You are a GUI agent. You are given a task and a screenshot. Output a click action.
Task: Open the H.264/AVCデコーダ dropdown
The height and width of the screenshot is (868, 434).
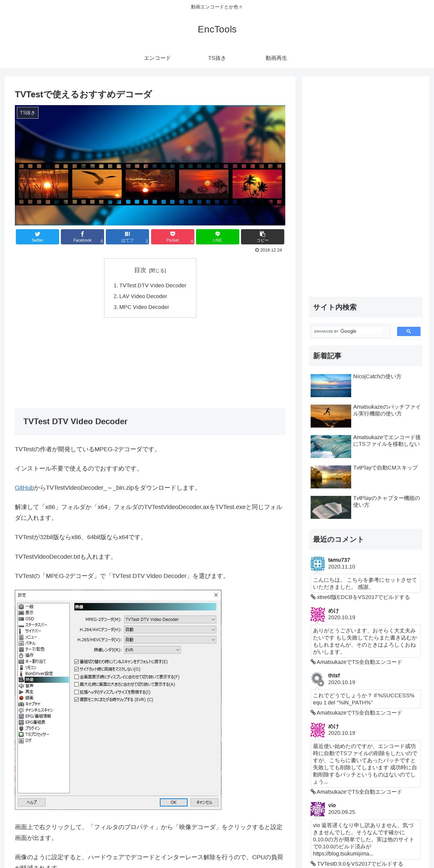pyautogui.click(x=170, y=629)
